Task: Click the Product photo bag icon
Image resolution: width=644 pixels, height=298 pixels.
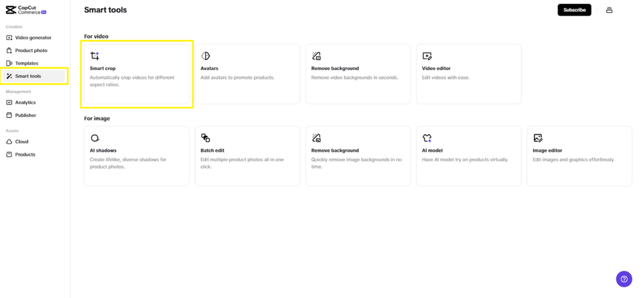Action: click(x=9, y=50)
